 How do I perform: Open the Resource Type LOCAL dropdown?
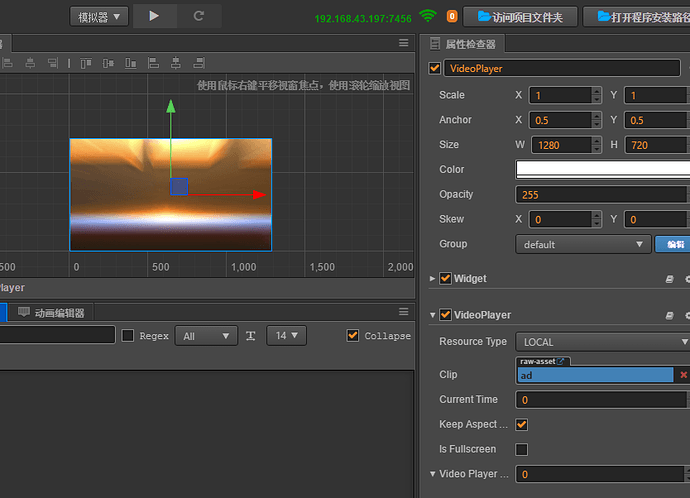click(602, 342)
